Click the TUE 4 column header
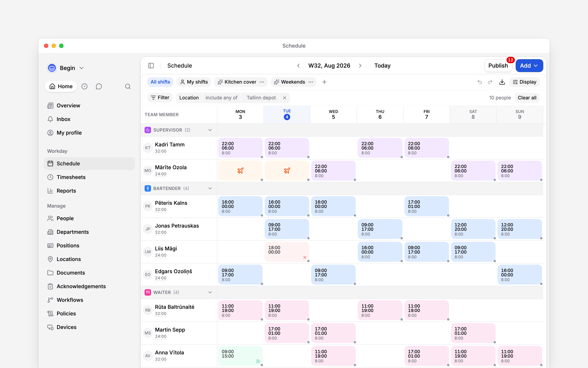Image resolution: width=588 pixels, height=368 pixels. pyautogui.click(x=287, y=114)
